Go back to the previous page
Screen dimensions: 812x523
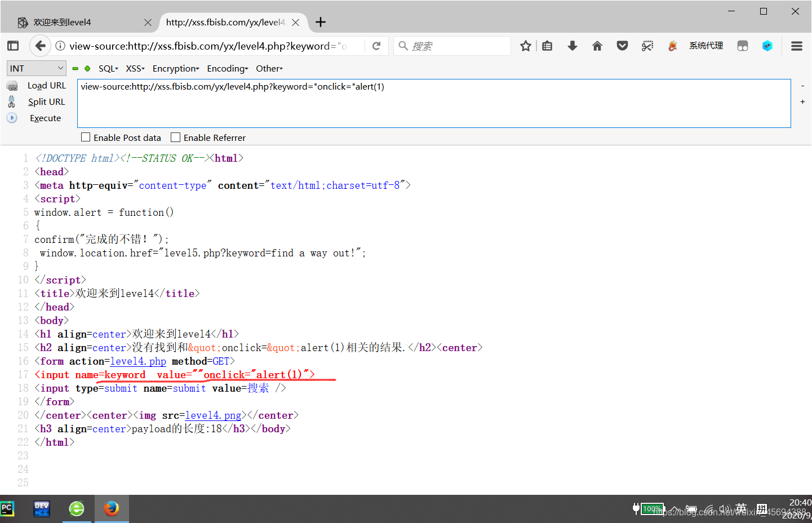click(x=39, y=46)
